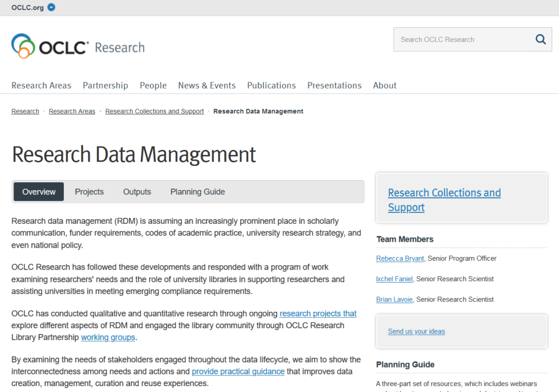The width and height of the screenshot is (559, 392).
Task: Select the Overview tab
Action: 39,192
